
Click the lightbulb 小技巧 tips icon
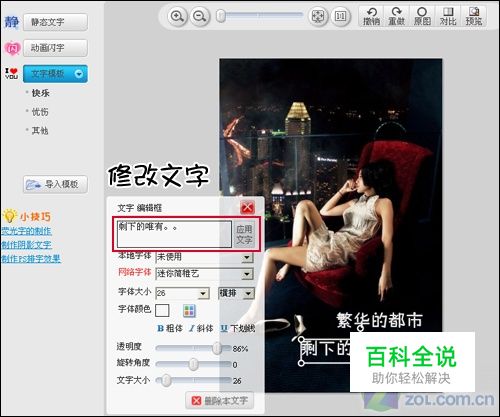pos(9,216)
